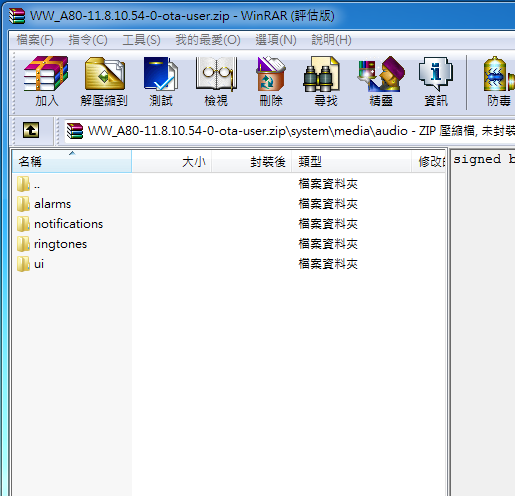This screenshot has height=496, width=515.
Task: Click the alarms folder icon
Action: tap(23, 204)
